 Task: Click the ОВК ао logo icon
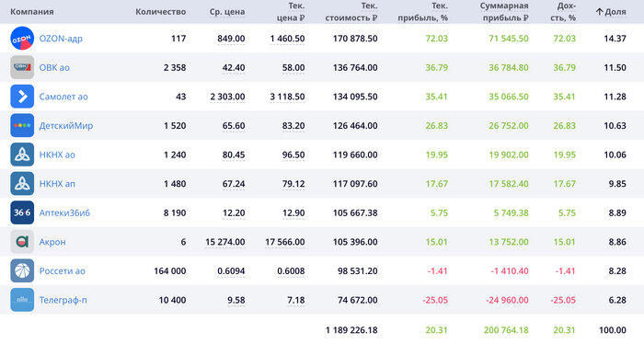tap(22, 67)
